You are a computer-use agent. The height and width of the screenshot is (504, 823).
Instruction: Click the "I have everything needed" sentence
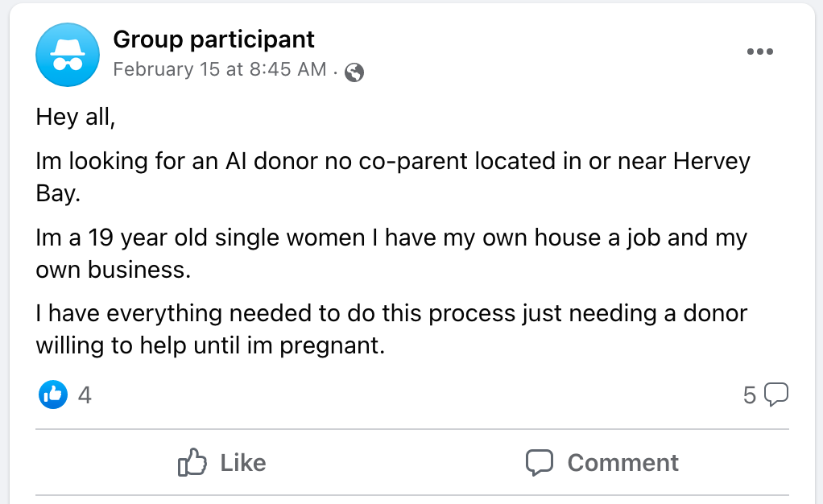pos(391,329)
